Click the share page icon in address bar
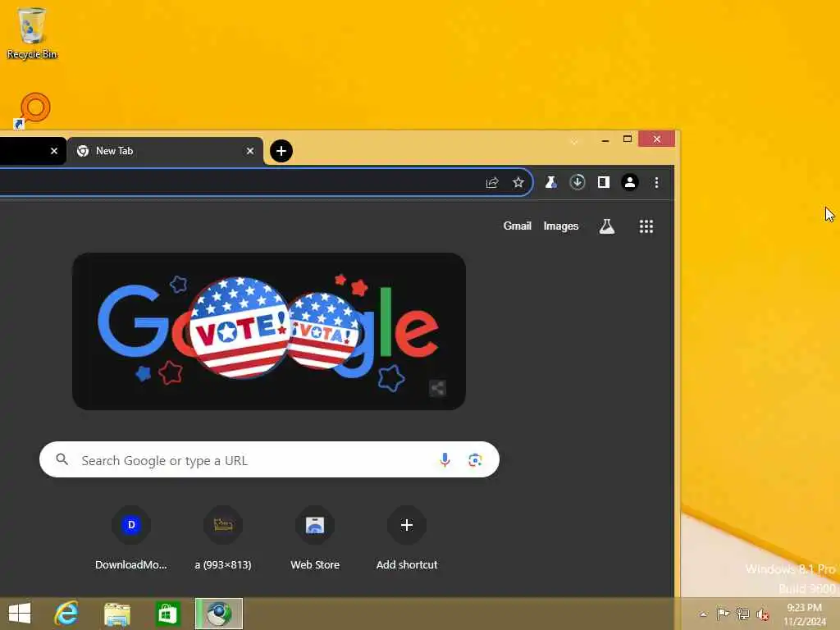Screen dimensions: 840x630 point(492,183)
